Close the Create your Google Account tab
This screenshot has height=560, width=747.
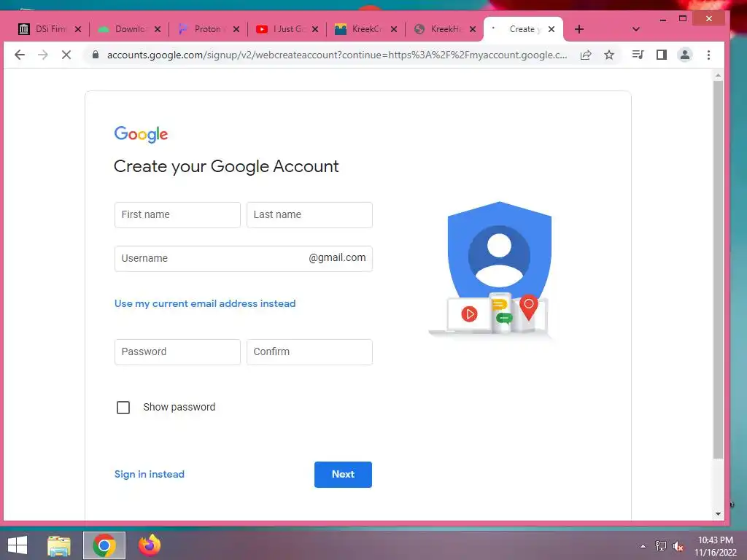(551, 29)
